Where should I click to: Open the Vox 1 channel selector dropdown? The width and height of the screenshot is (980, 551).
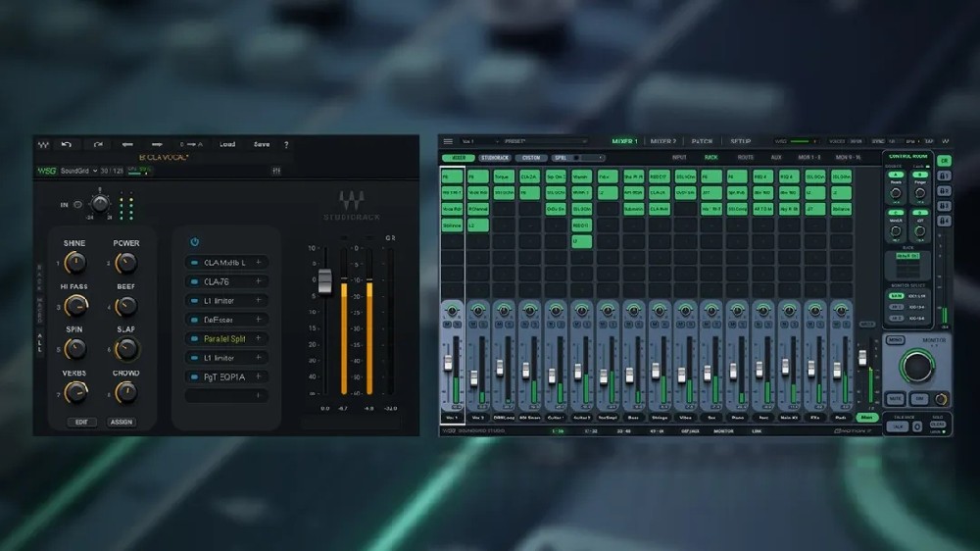479,141
